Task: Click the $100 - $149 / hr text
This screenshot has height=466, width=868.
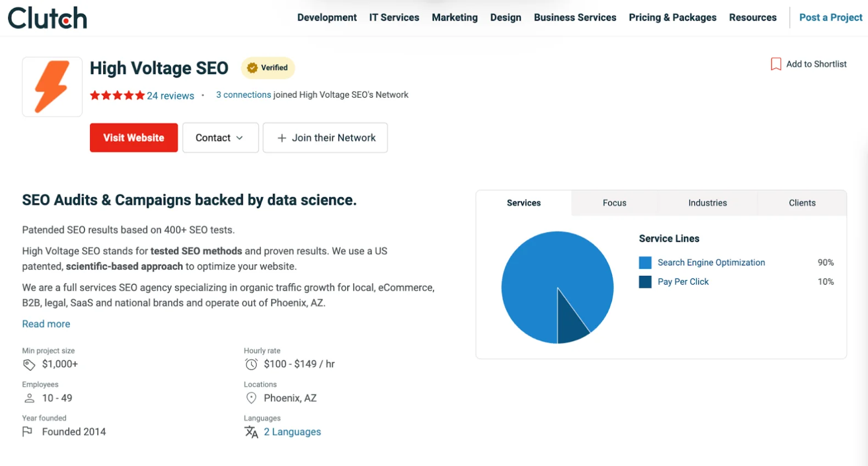Action: tap(299, 364)
